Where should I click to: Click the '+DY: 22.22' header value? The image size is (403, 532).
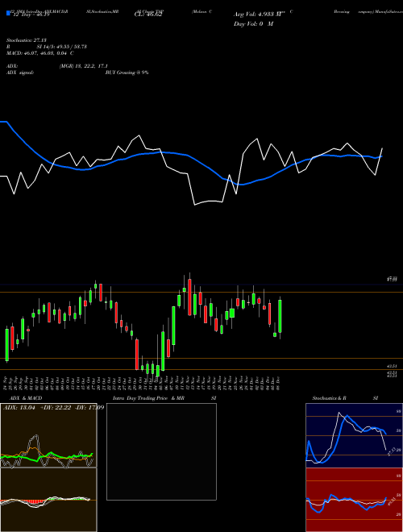click(56, 407)
